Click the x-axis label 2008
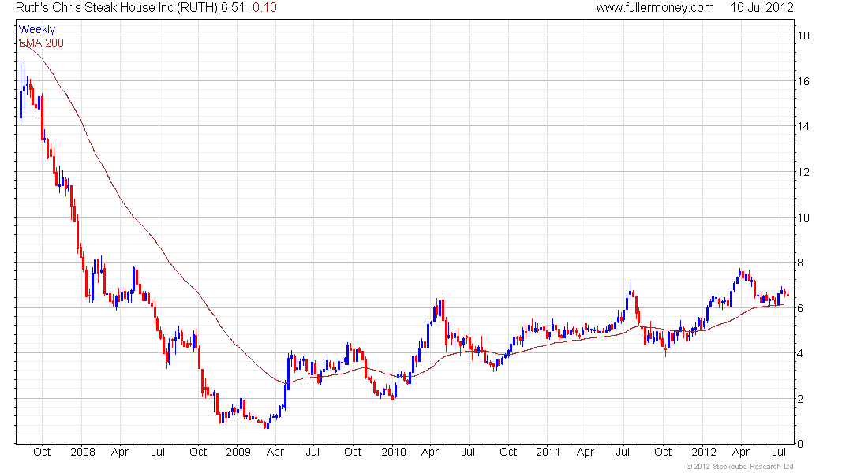The height and width of the screenshot is (473, 868). pyautogui.click(x=83, y=452)
